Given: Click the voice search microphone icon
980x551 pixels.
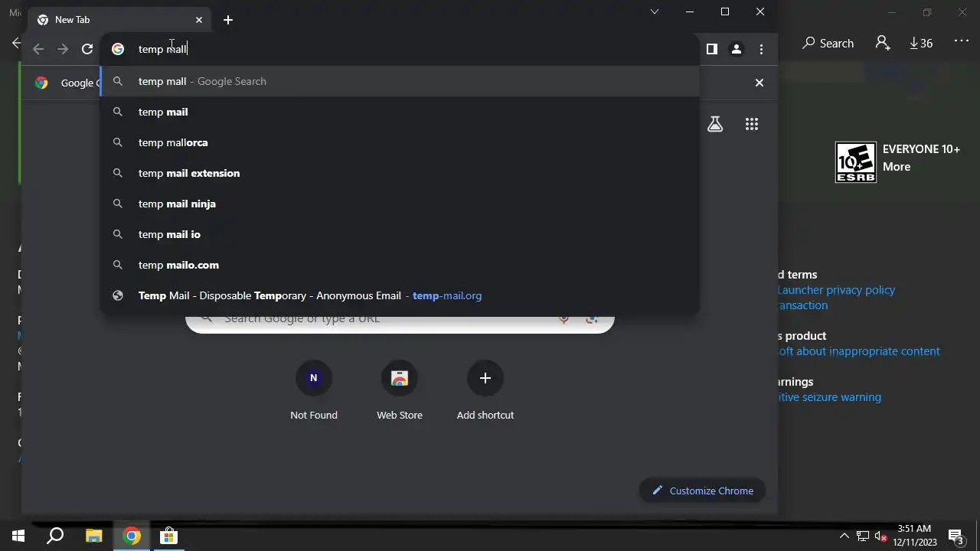Looking at the screenshot, I should pyautogui.click(x=564, y=318).
